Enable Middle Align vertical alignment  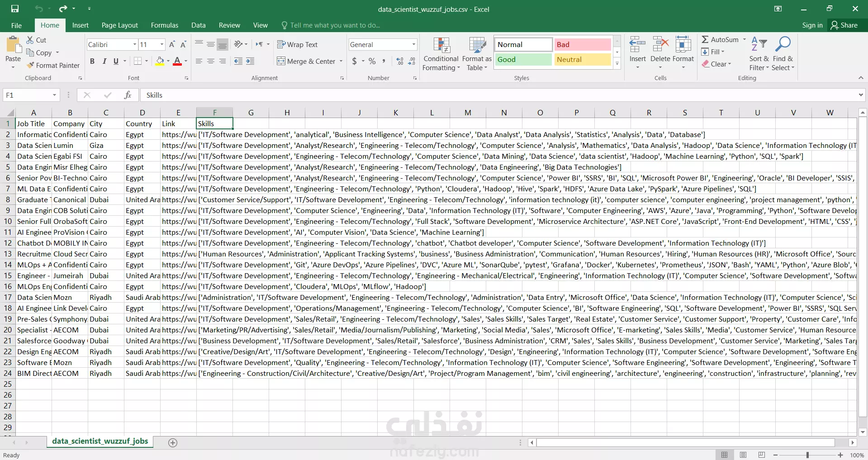click(x=210, y=44)
